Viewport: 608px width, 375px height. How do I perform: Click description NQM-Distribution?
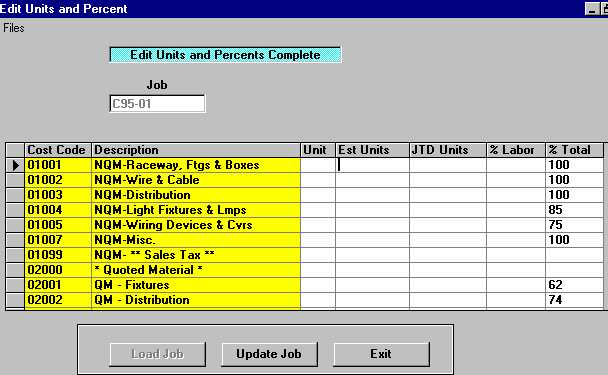coord(196,195)
